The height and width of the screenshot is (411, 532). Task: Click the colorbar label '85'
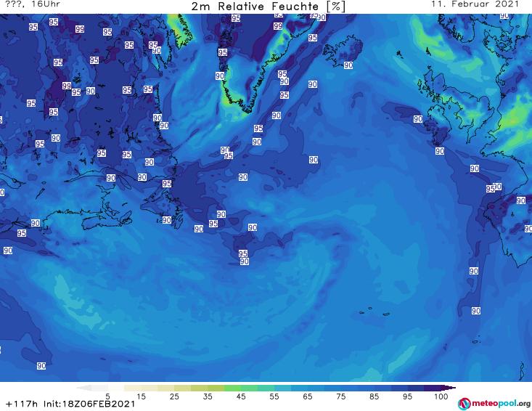375,396
